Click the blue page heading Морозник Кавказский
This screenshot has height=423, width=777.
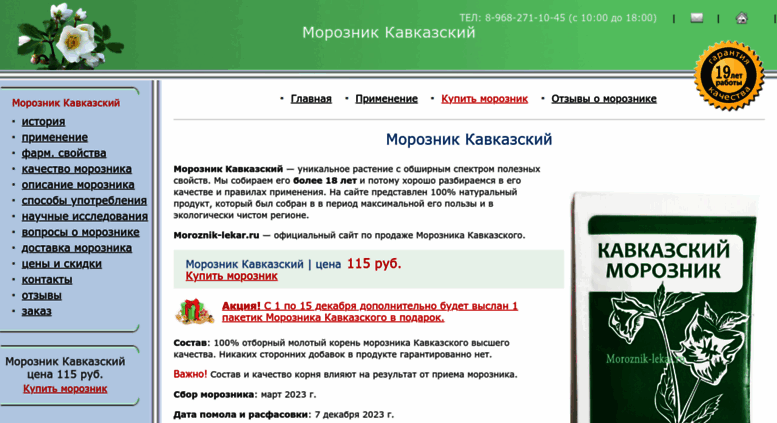[x=469, y=139]
